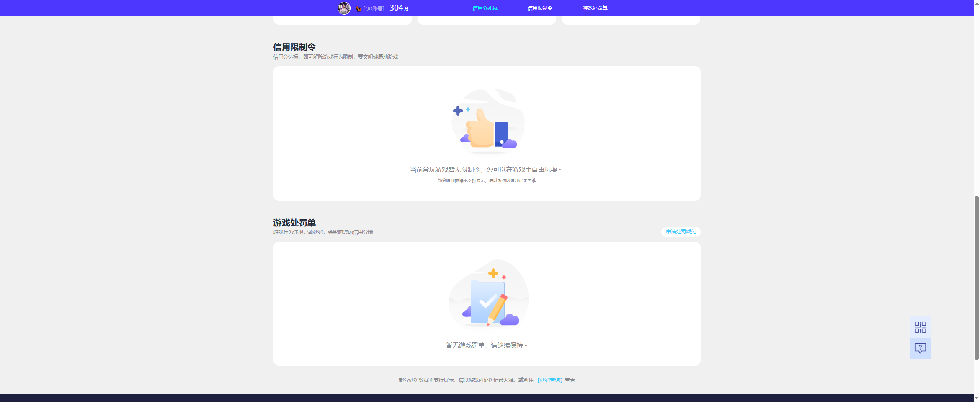
Task: Click the text 当前常玩游戏暂无限制令
Action: (445, 170)
